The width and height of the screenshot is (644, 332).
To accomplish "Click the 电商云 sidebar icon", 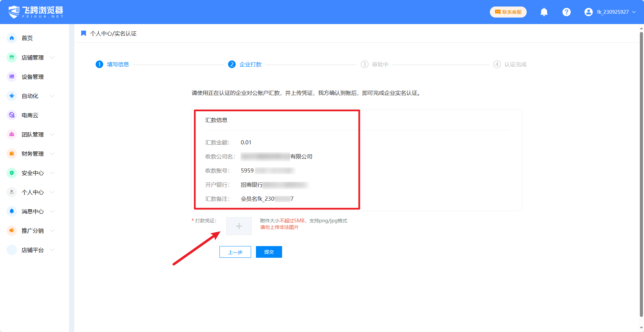I will 12,115.
